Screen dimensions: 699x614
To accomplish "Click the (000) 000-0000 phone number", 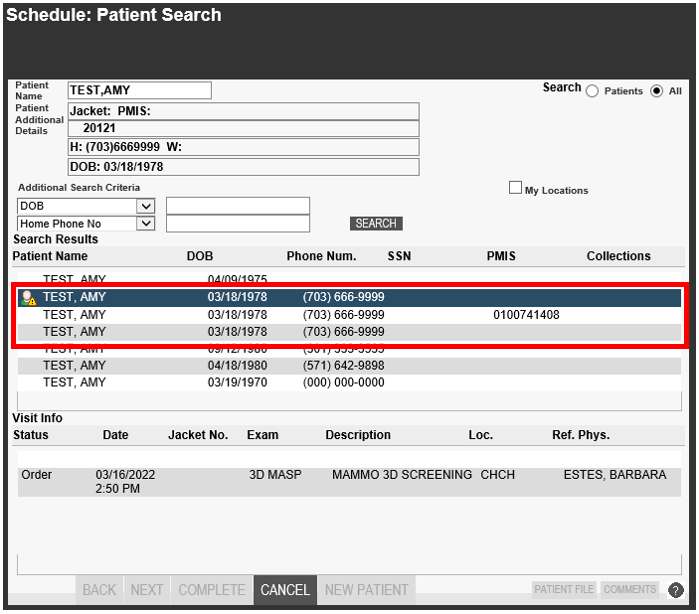I will [x=344, y=383].
